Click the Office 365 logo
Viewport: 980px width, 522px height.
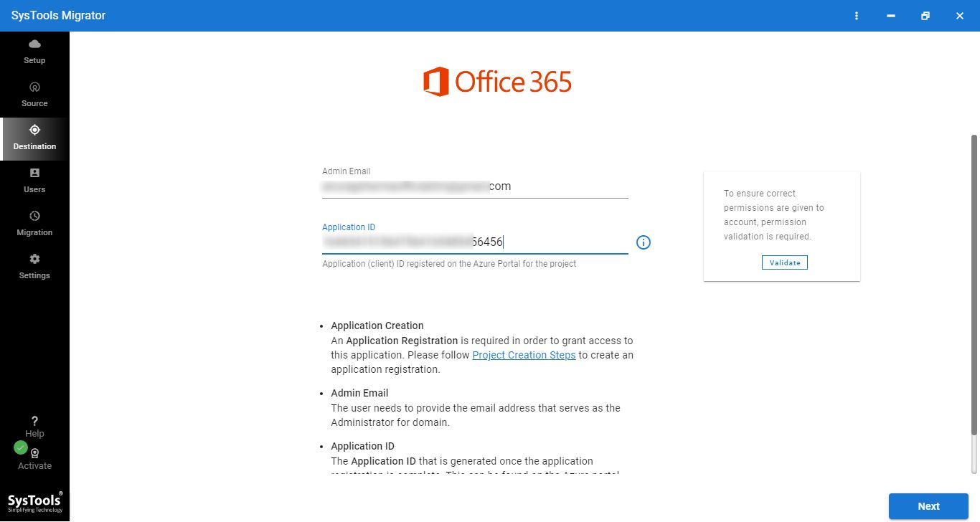pos(497,82)
